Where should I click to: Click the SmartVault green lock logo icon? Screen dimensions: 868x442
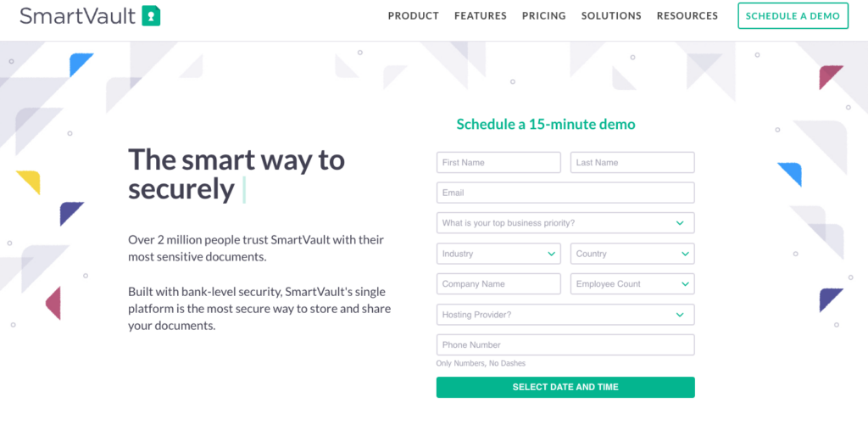pos(151,16)
